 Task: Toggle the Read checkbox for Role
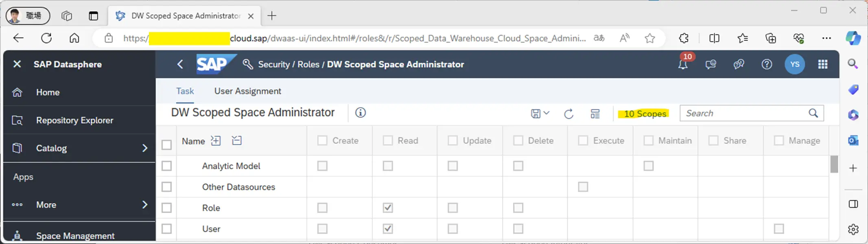click(x=388, y=208)
